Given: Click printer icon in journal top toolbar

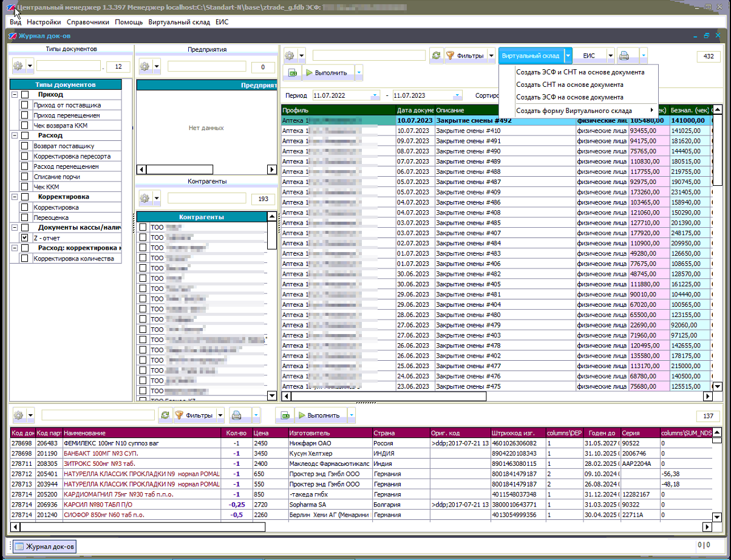Looking at the screenshot, I should (624, 56).
